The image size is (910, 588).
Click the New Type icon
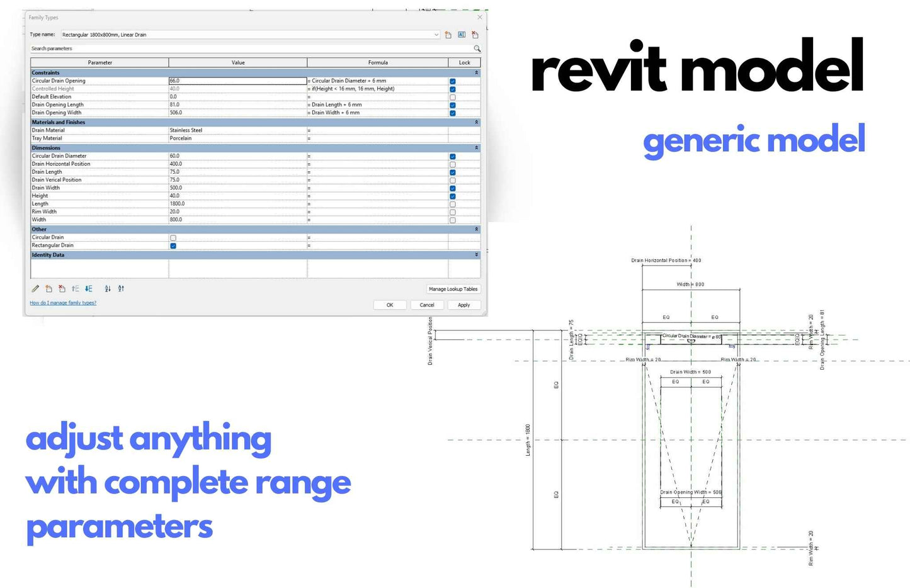click(448, 35)
